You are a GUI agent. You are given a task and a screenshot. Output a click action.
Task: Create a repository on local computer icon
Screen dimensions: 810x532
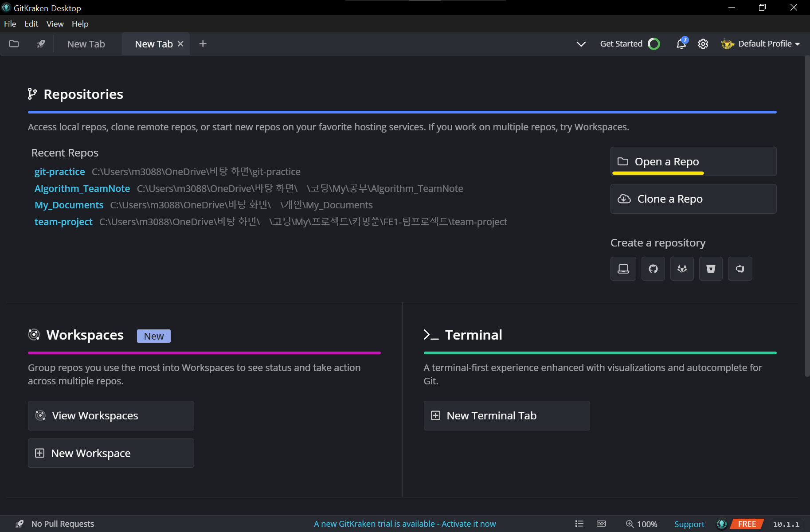pos(623,269)
